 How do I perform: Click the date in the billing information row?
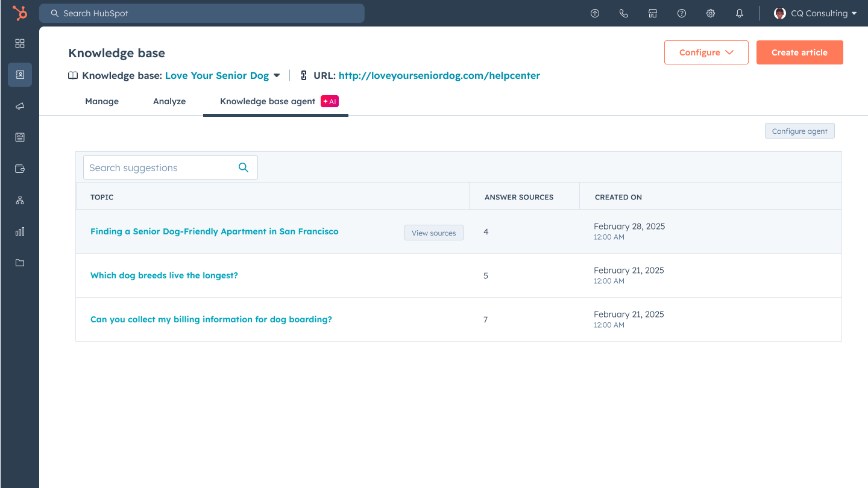click(x=629, y=314)
